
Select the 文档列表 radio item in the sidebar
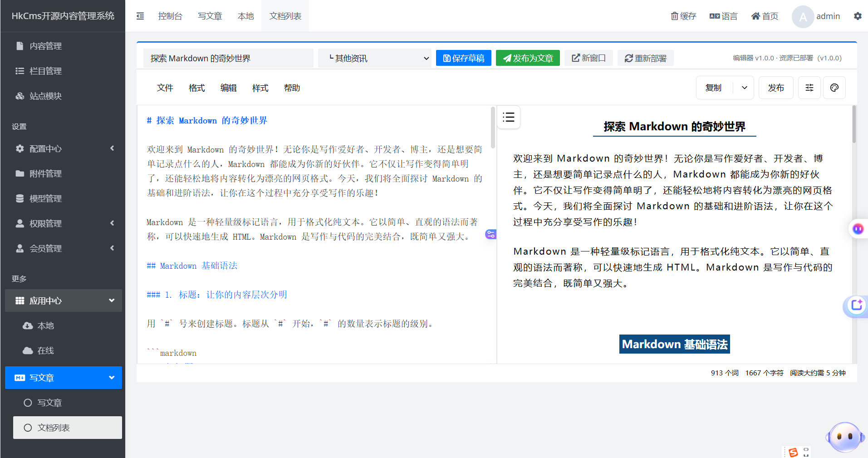coord(68,428)
